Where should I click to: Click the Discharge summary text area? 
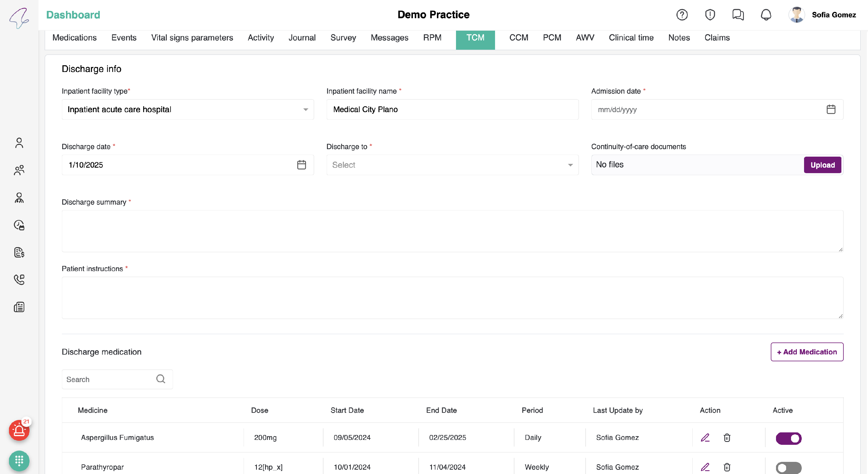point(452,231)
